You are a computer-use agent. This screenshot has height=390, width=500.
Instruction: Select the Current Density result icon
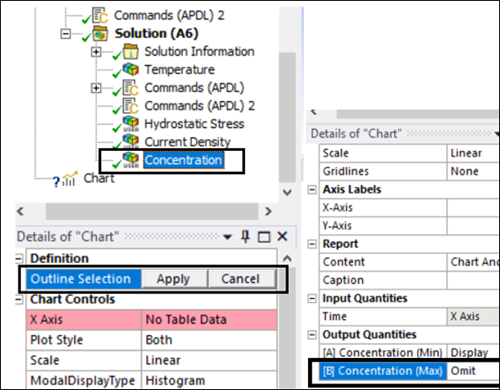point(131,142)
